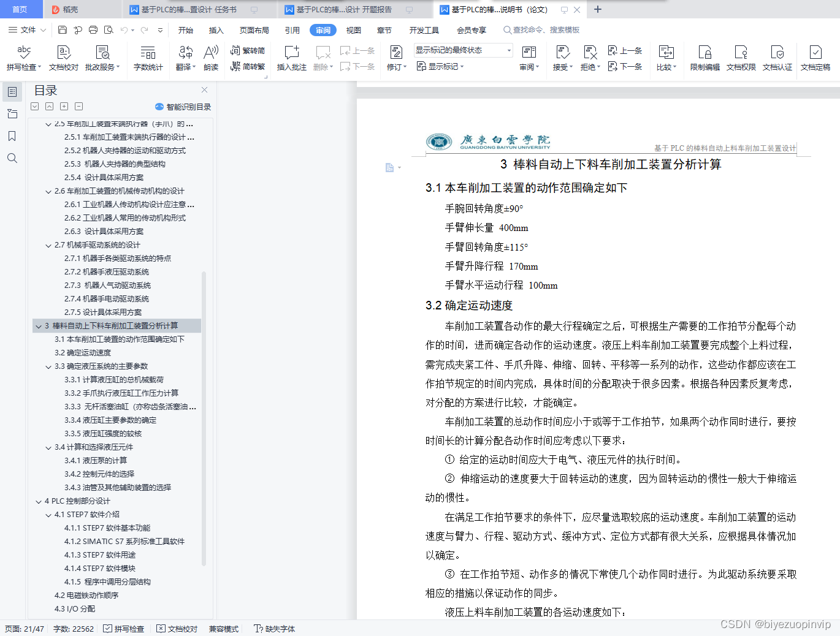
Task: Open the 拼写检查 spell check tool in ribbon
Action: tap(24, 58)
